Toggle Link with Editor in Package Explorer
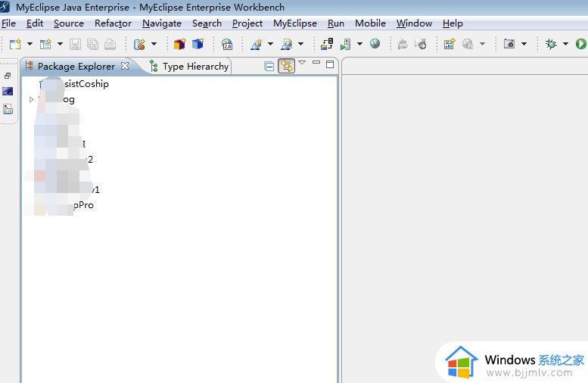Screen dimensions: 588x383 click(287, 66)
